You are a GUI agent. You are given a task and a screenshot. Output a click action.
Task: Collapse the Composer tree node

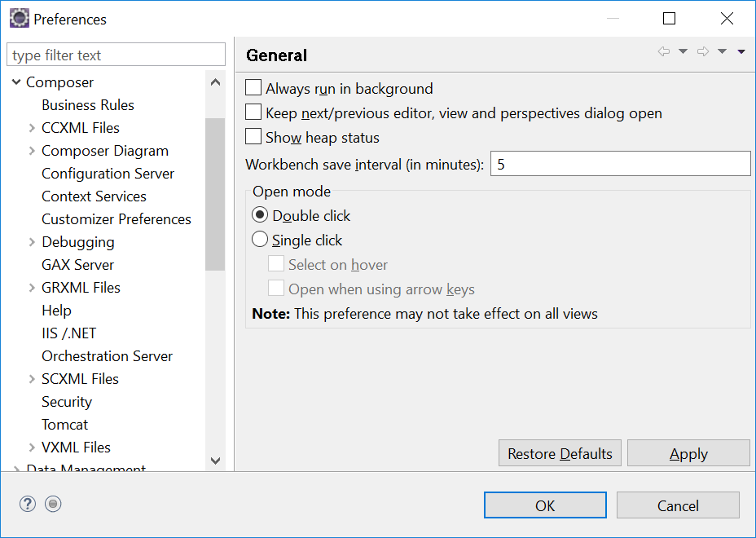[16, 82]
